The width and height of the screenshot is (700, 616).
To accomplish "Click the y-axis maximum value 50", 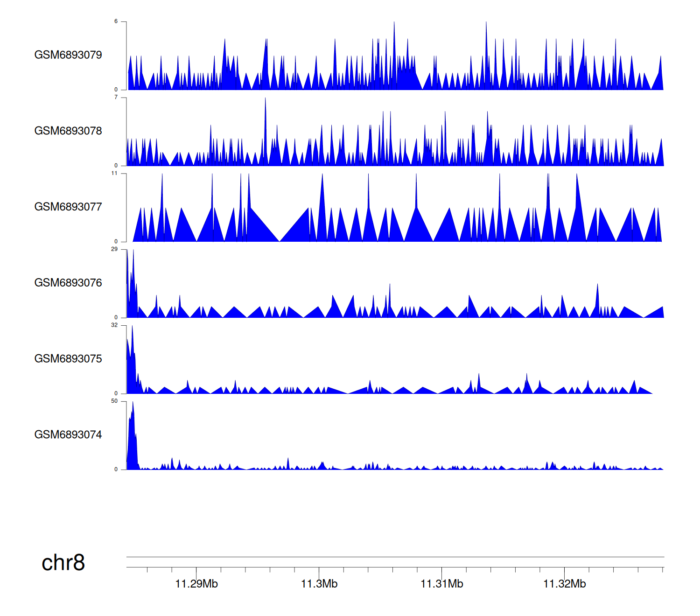I will pos(114,401).
